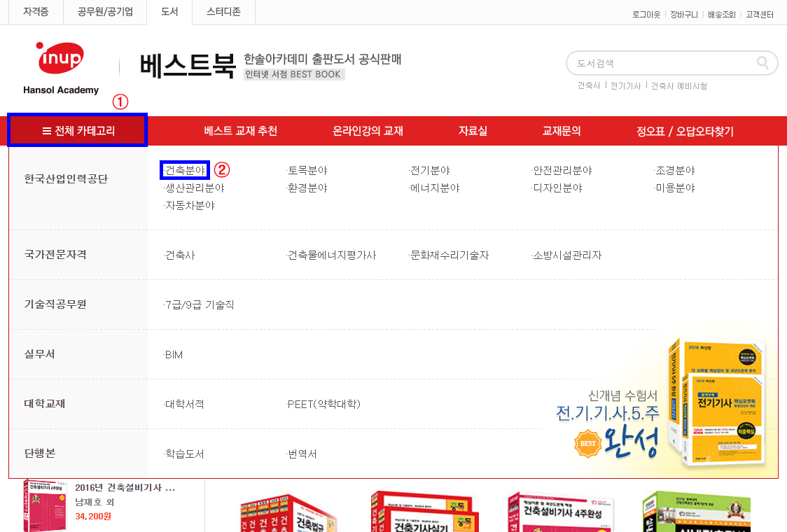Click the 한국산업인력공단 category heading
This screenshot has height=532, width=787.
tap(66, 179)
